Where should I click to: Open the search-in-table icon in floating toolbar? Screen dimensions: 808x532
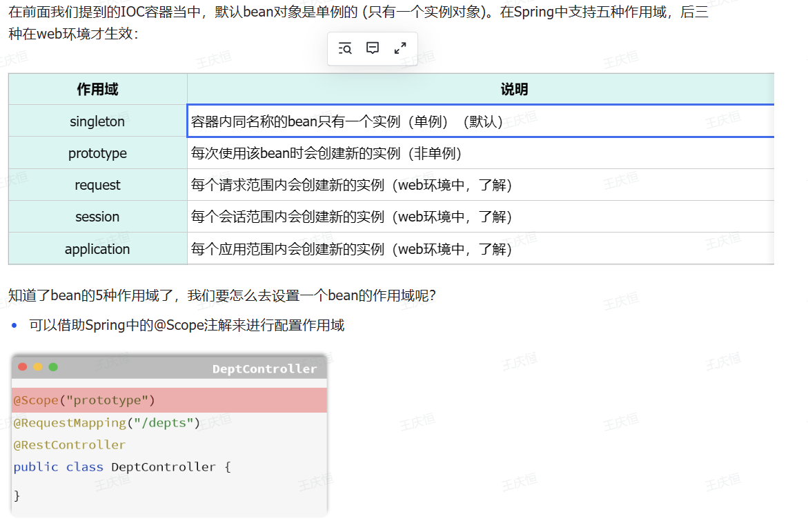tap(345, 48)
